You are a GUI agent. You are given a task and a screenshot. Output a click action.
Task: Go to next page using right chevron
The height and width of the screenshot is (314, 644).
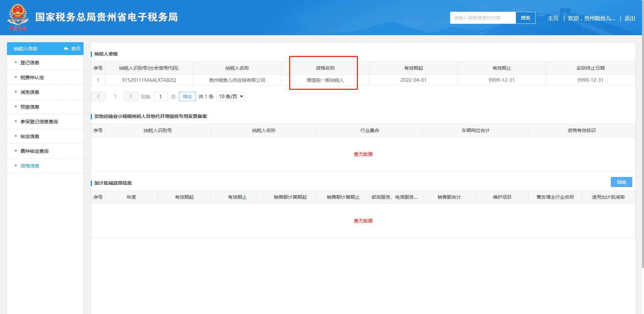point(130,97)
